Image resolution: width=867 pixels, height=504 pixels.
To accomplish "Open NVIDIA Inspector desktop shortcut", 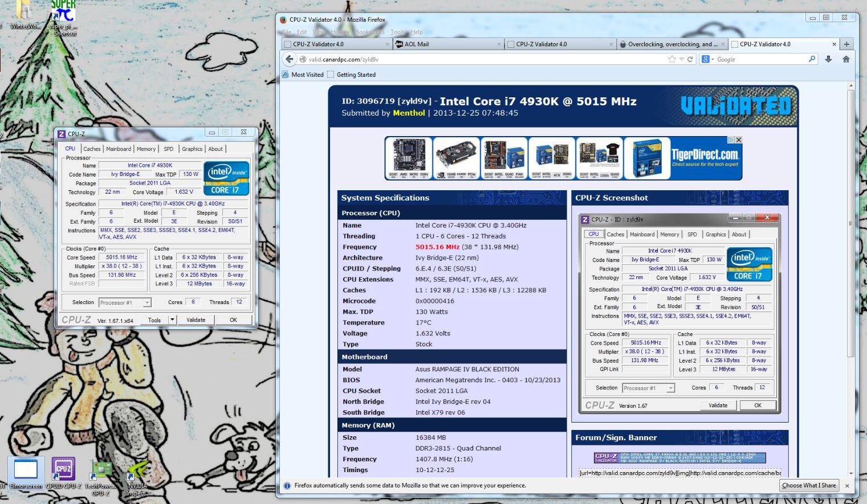I will [137, 477].
